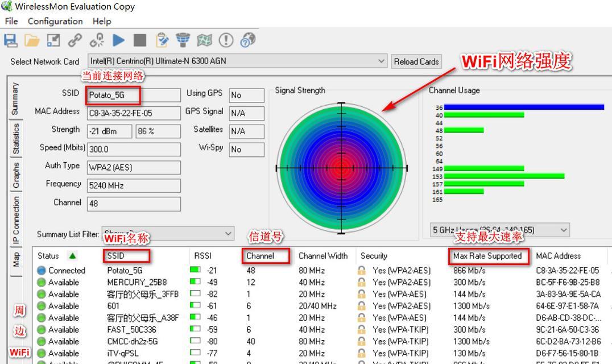
Task: Open a file with the folder icon
Action: [32, 40]
